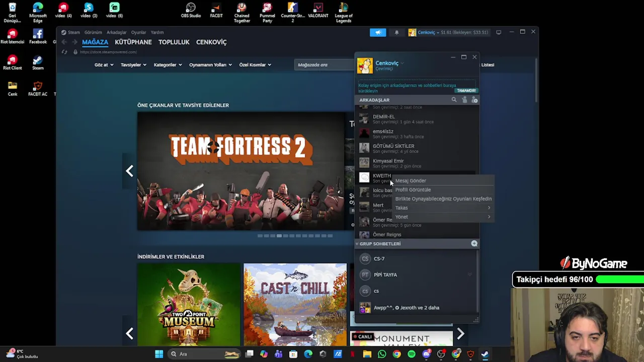Switch Steam to Big Picture mode icon

(499, 32)
